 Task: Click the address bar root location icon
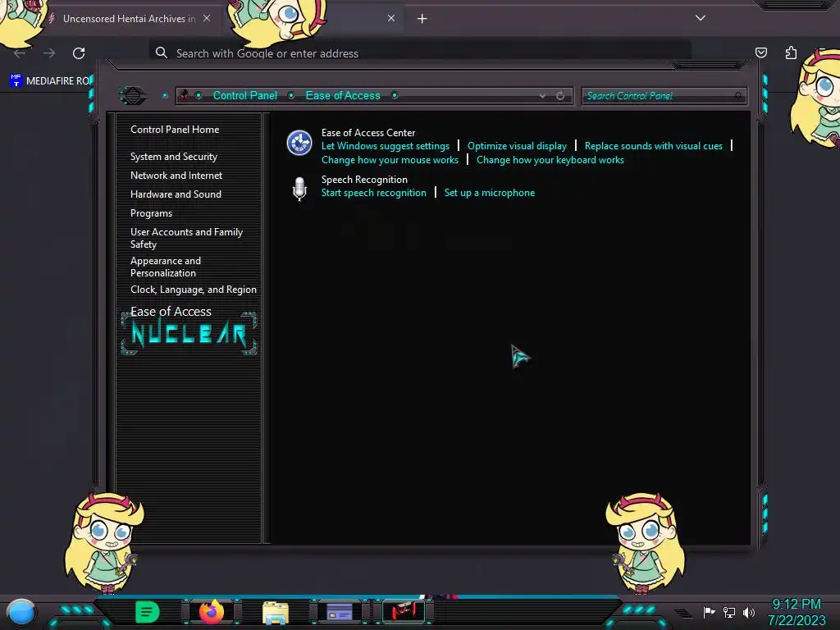(185, 95)
